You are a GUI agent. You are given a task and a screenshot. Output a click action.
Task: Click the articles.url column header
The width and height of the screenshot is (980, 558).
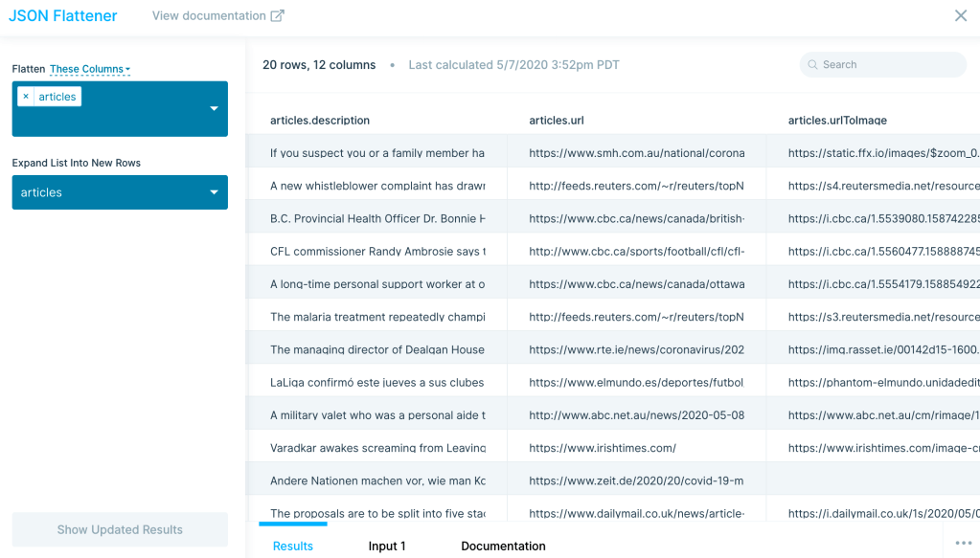[557, 121]
